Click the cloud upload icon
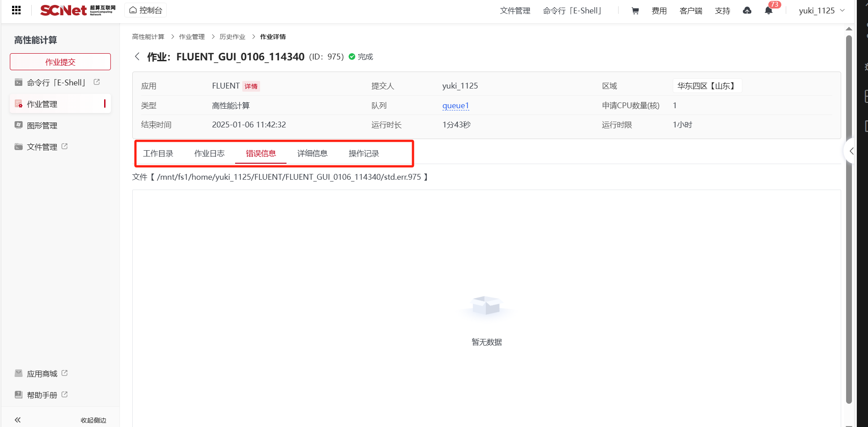This screenshot has width=868, height=427. [747, 11]
